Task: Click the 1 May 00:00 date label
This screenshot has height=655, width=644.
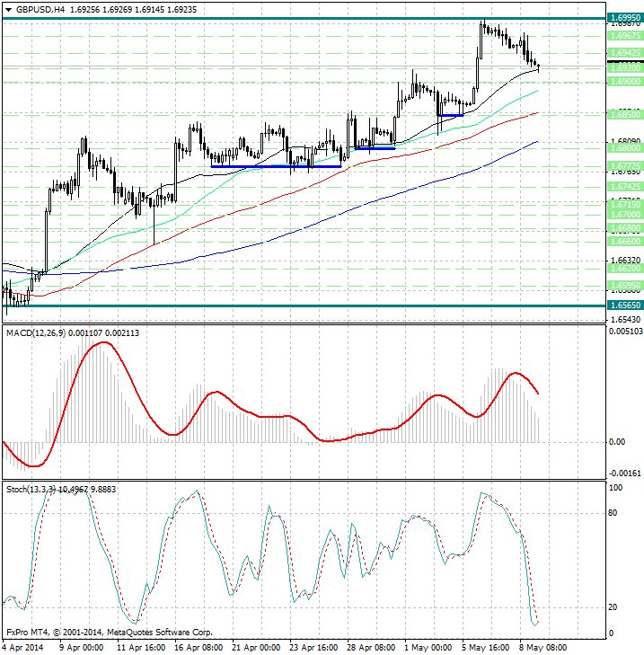Action: [428, 648]
